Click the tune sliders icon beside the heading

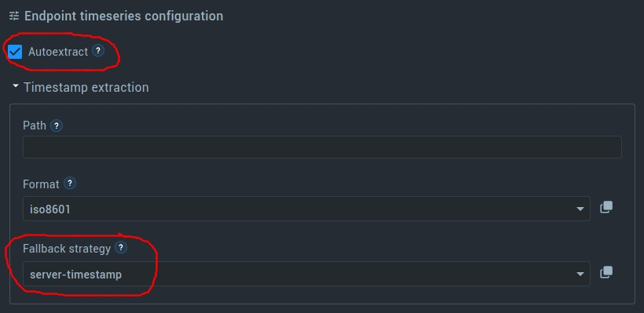[x=14, y=16]
